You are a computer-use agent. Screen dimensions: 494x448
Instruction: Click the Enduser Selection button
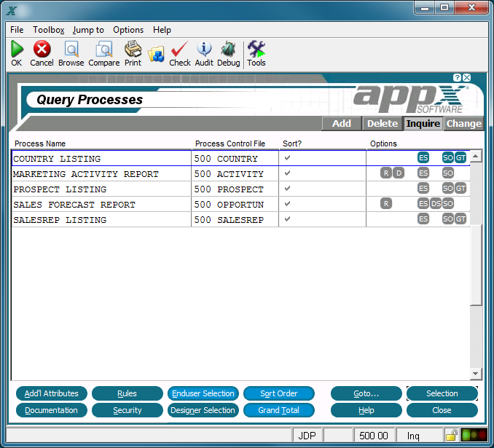(203, 393)
